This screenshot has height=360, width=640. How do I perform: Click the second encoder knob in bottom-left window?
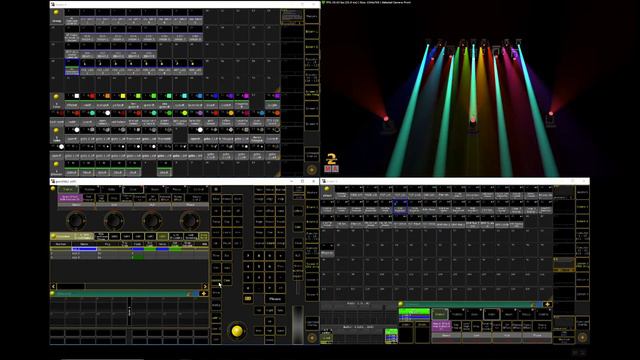pos(114,220)
